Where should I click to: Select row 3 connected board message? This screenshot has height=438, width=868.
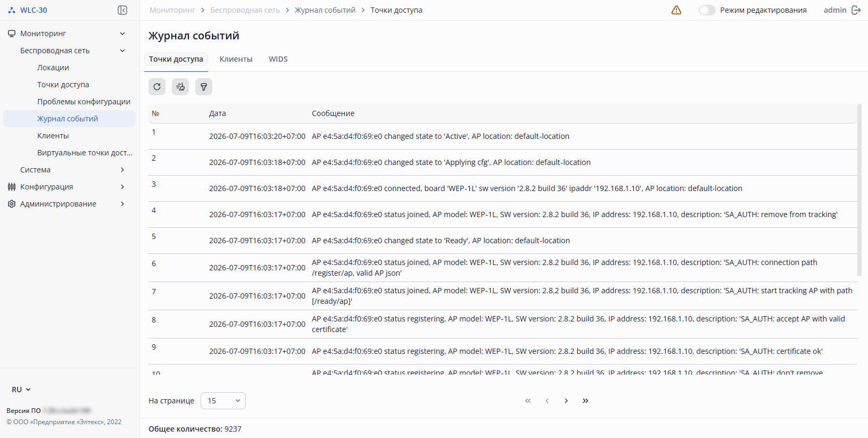[527, 188]
